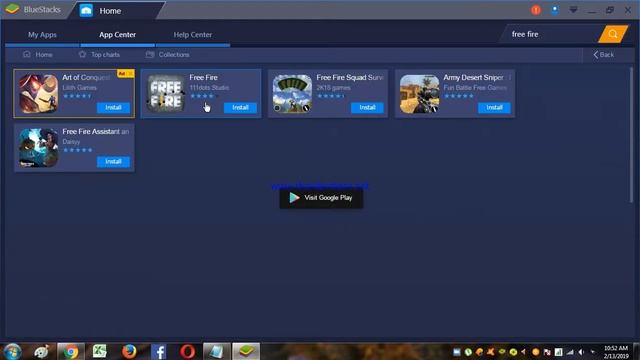Click the Free Fire Assistant title
640x360 pixels.
[96, 131]
